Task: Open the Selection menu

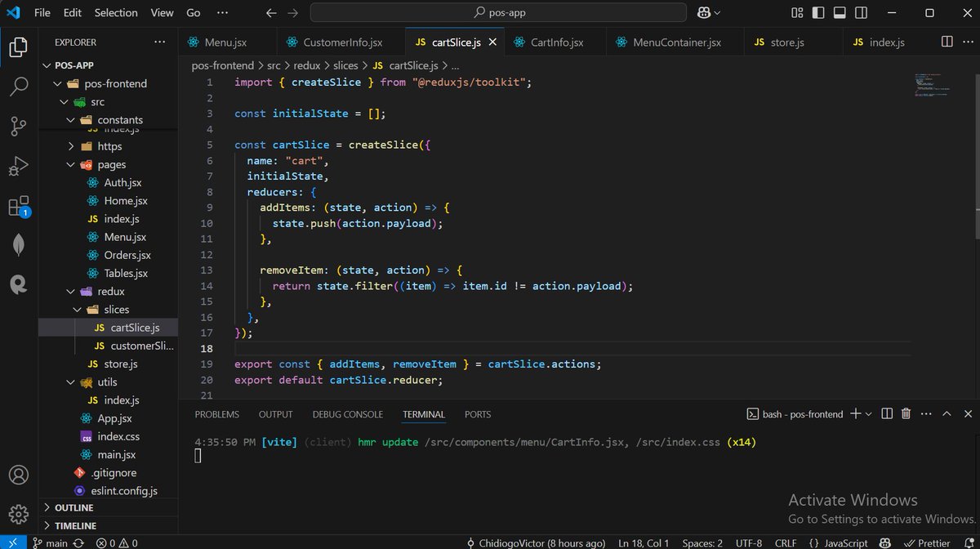Action: [116, 13]
